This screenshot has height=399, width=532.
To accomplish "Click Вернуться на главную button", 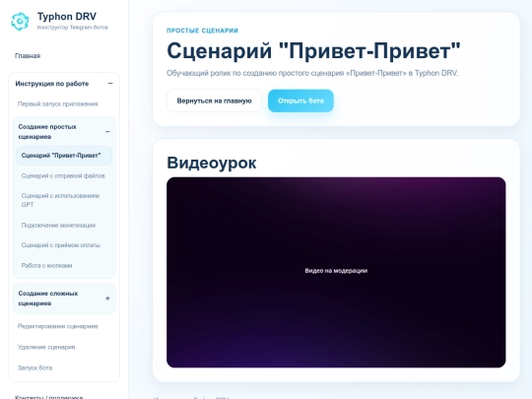I will click(214, 100).
